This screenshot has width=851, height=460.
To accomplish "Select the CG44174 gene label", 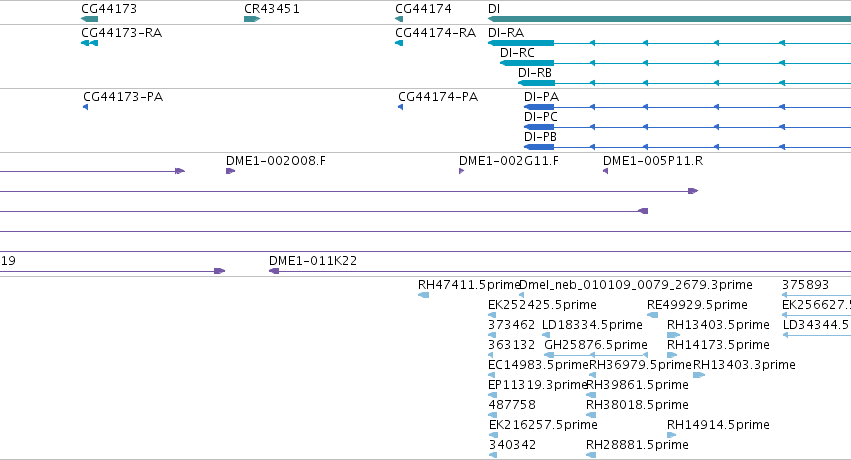I will click(x=423, y=9).
